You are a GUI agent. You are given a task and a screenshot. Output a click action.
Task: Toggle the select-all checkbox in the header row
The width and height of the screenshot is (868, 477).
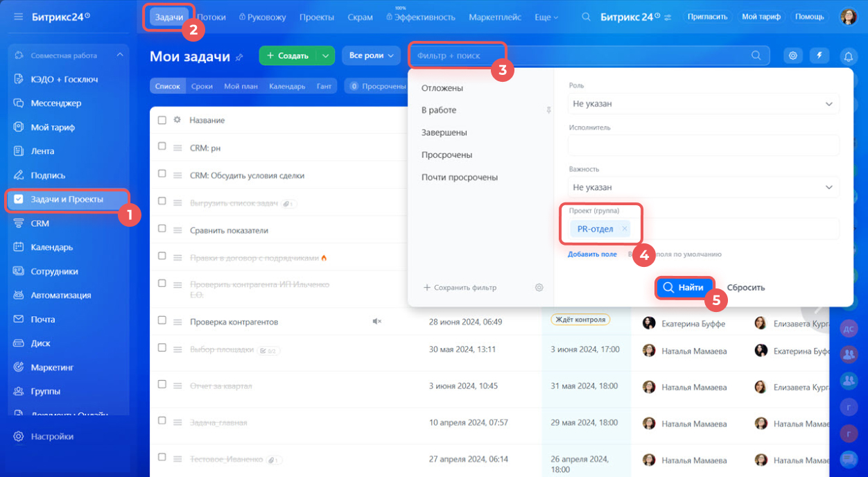(162, 120)
